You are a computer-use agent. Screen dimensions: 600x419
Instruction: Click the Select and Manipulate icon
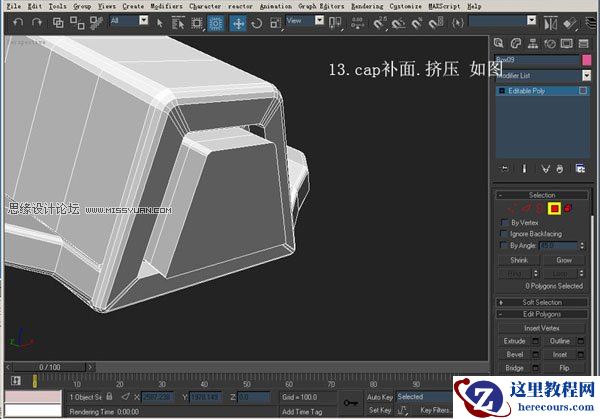click(x=357, y=23)
